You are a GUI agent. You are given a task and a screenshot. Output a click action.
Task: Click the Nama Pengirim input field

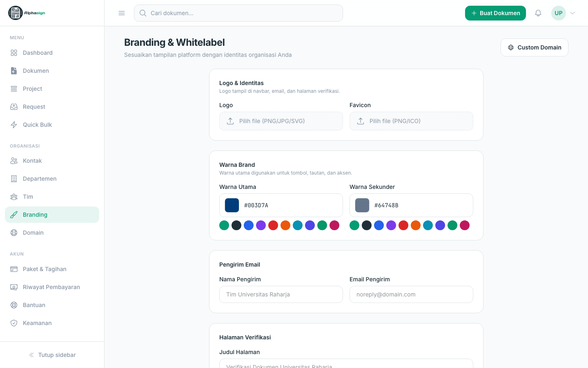[281, 294]
